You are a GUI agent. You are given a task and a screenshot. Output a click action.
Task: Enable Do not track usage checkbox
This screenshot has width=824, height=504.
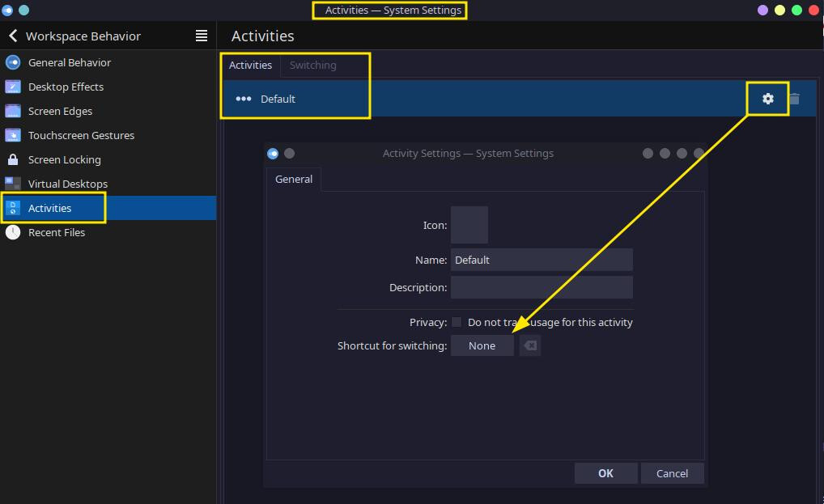(457, 322)
